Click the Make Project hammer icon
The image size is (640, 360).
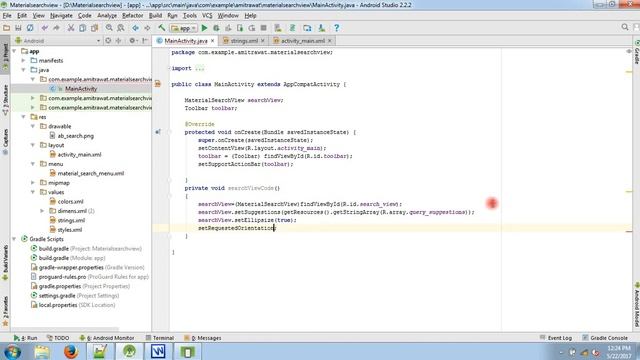click(162, 28)
